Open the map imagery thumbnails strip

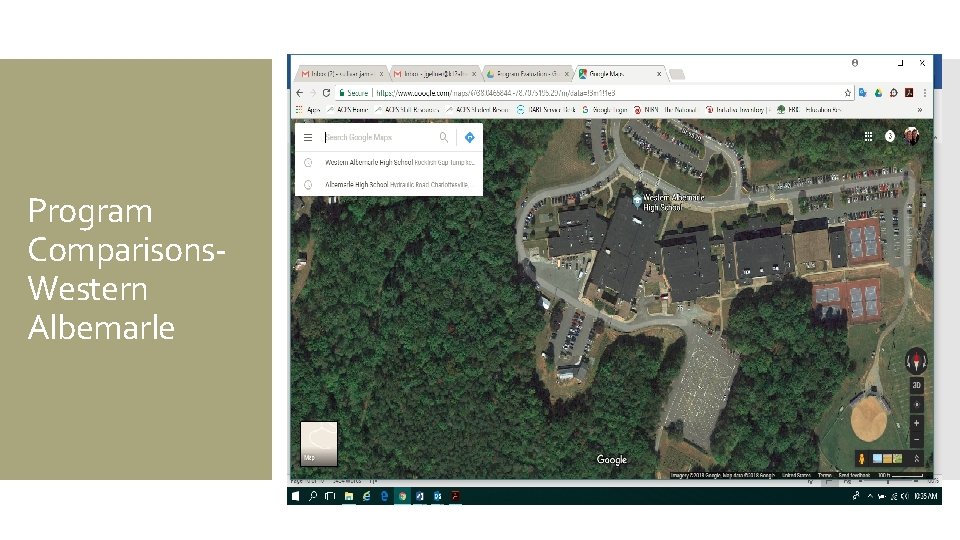tap(887, 459)
